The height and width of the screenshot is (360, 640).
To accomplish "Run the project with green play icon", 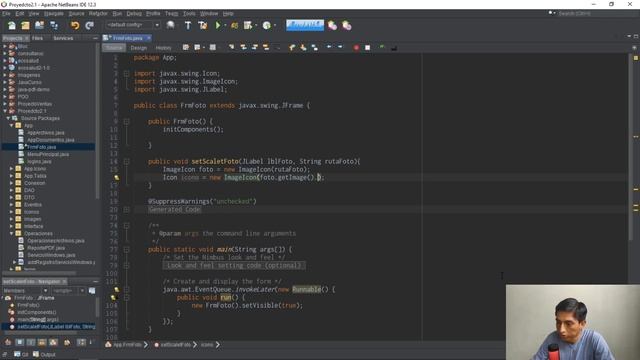I will click(x=218, y=25).
